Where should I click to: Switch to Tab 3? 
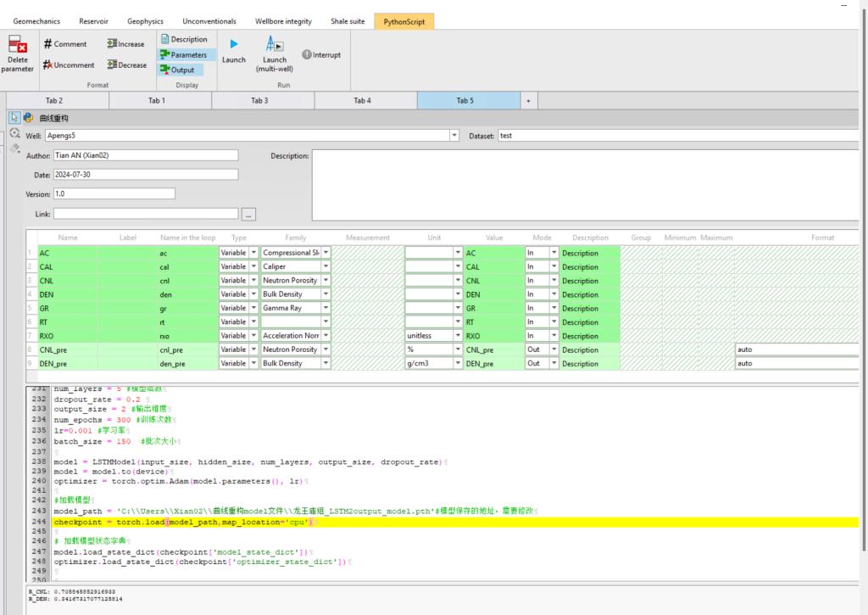tap(259, 100)
